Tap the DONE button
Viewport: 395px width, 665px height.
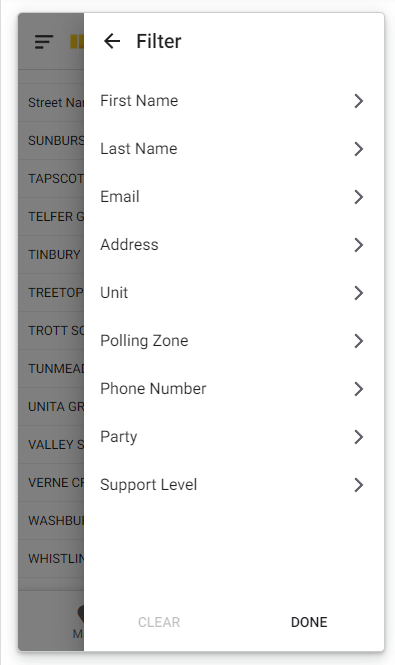pyautogui.click(x=309, y=622)
